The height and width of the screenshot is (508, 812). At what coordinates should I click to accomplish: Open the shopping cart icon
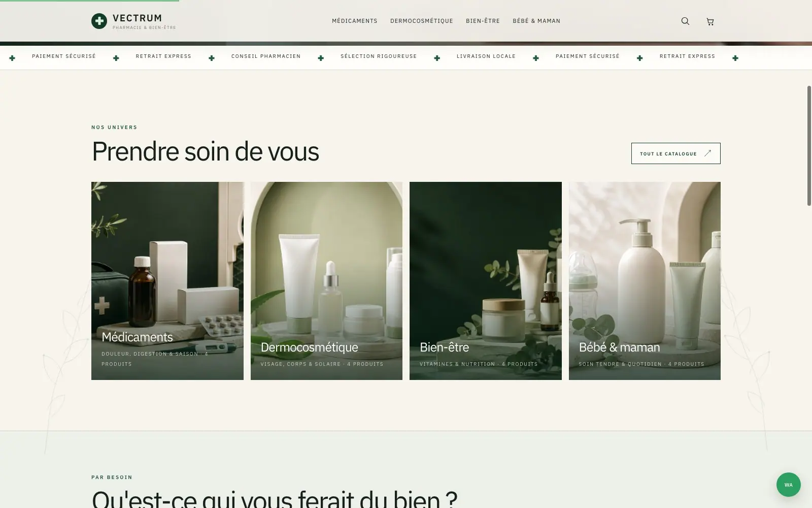point(710,21)
